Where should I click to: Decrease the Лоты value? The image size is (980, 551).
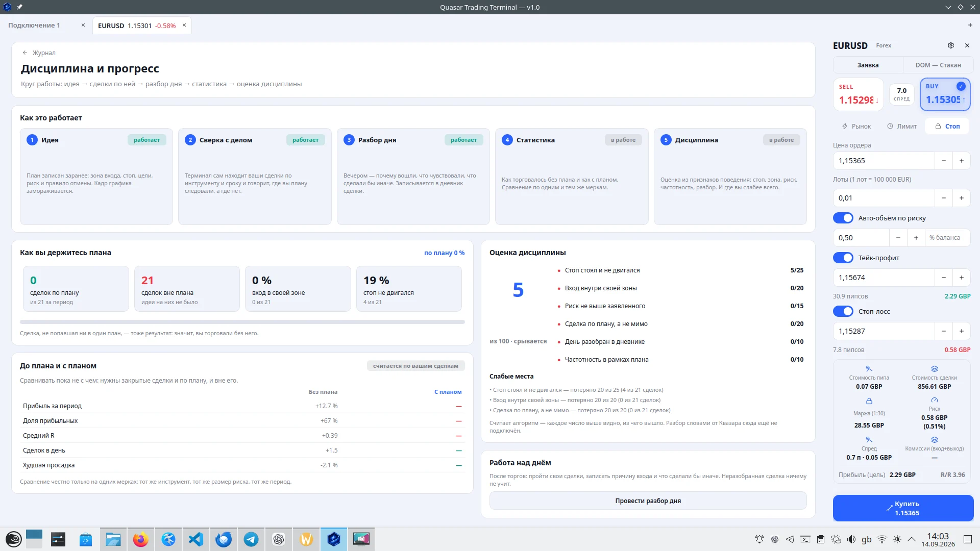pos(943,198)
